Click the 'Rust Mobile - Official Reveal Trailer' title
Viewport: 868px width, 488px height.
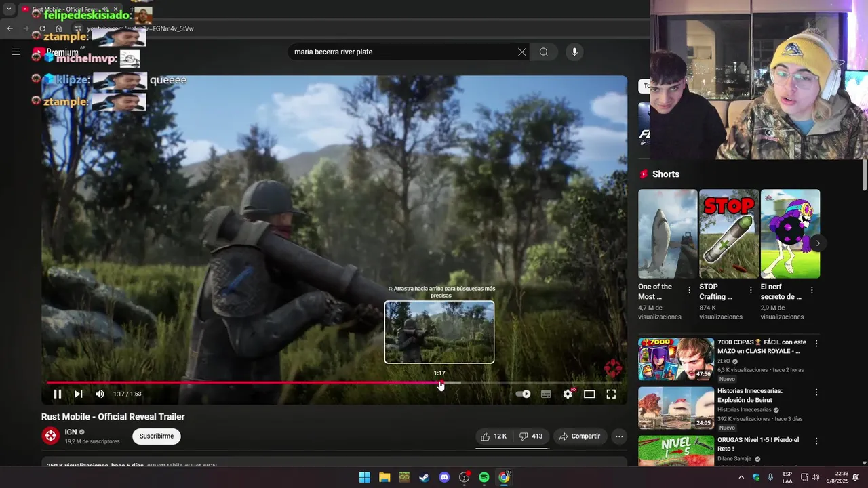pos(113,417)
